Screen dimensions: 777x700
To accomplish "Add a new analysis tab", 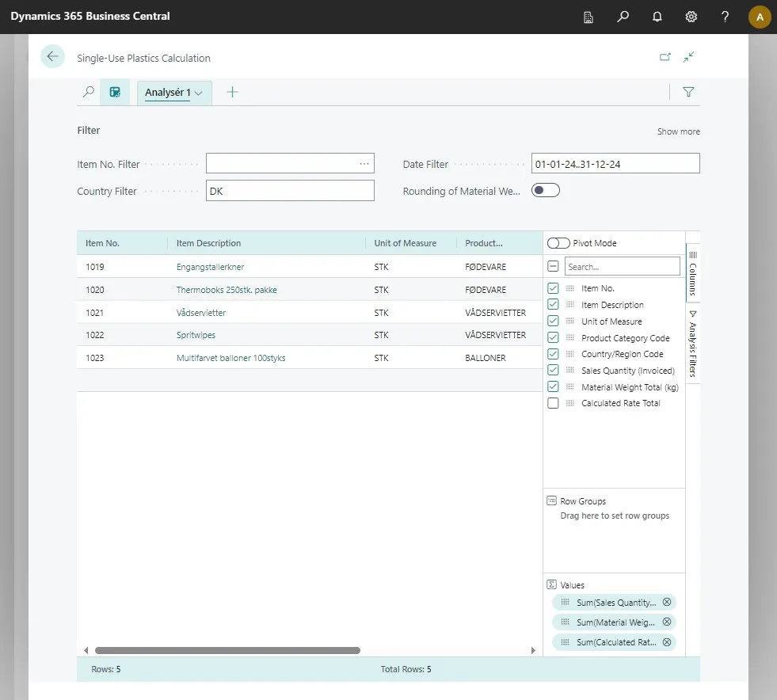I will tap(232, 92).
